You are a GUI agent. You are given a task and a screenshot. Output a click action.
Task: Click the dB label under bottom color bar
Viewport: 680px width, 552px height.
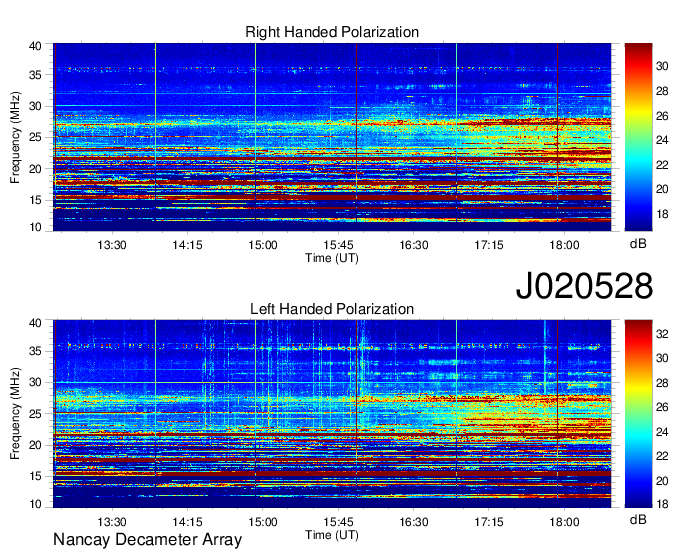pyautogui.click(x=638, y=519)
